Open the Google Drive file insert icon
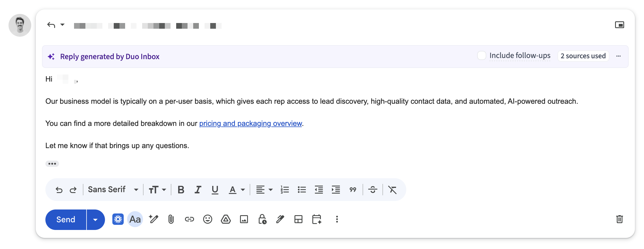Screen dimensions: 644x249 tap(226, 219)
